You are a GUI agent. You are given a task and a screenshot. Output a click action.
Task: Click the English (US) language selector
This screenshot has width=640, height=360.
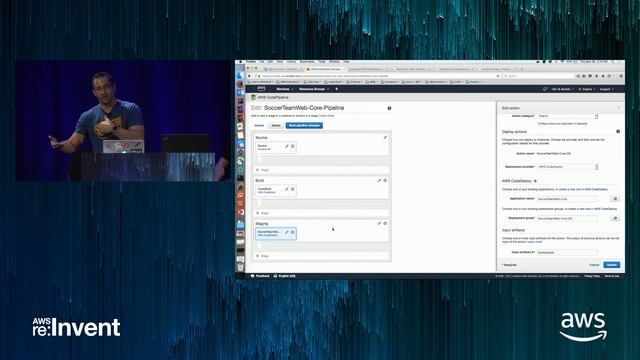(x=284, y=276)
